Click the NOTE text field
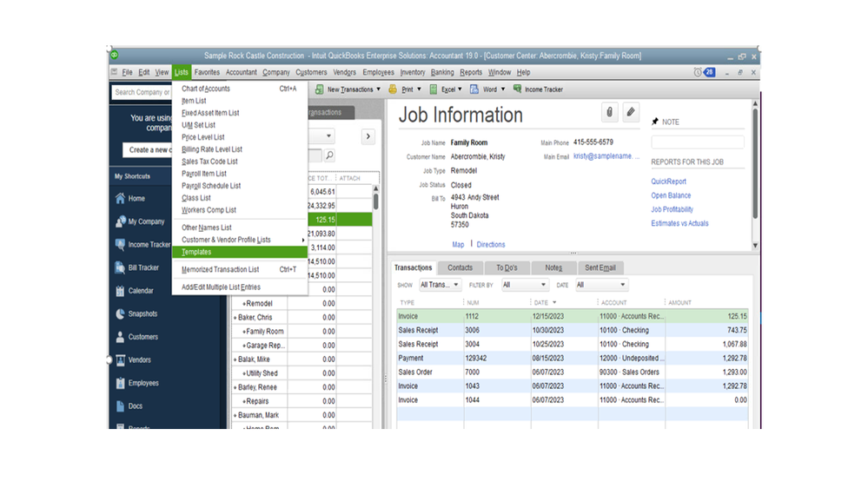 (x=698, y=142)
